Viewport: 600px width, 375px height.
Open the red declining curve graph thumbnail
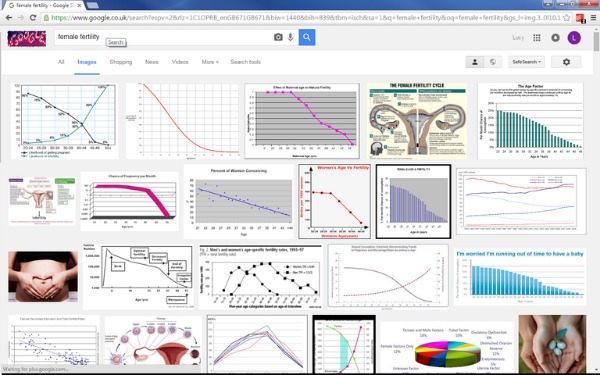(x=183, y=121)
